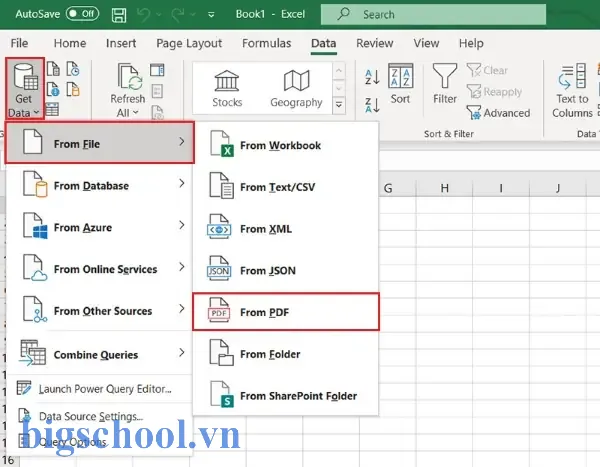Image resolution: width=600 pixels, height=467 pixels.
Task: Expand the From Online Services submenu
Action: tap(99, 269)
